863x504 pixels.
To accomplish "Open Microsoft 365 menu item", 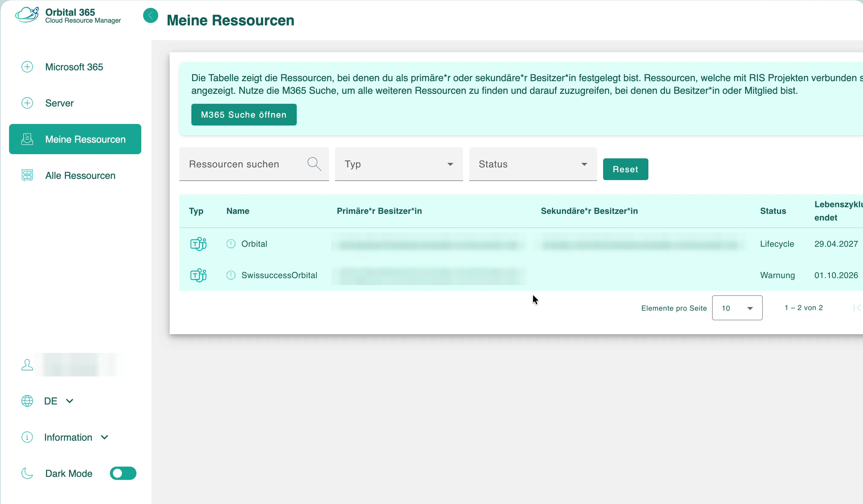I will point(75,67).
